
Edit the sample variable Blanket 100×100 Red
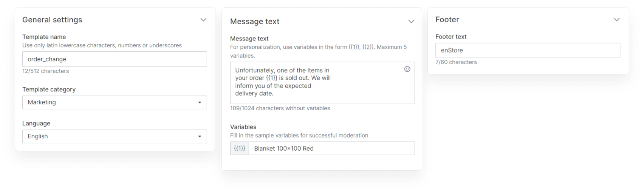(331, 148)
